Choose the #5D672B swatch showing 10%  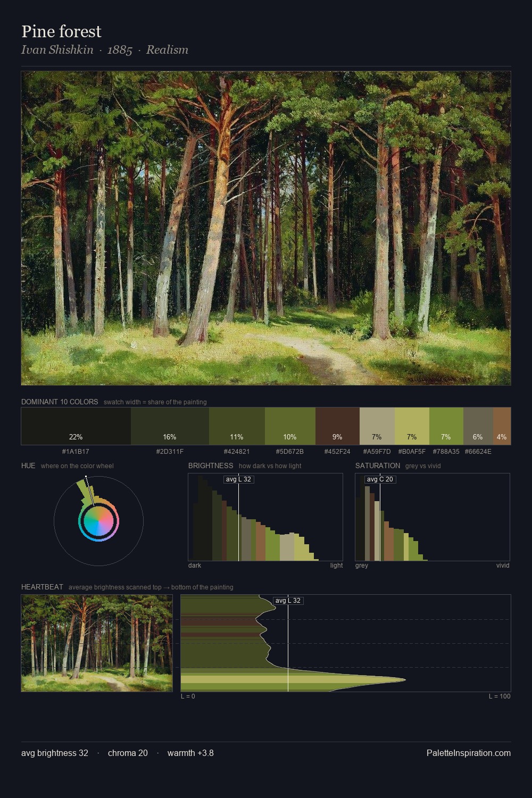290,426
